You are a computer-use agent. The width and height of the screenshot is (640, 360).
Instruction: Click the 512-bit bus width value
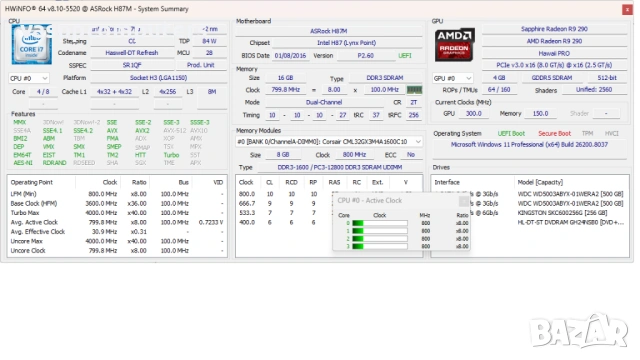click(607, 78)
